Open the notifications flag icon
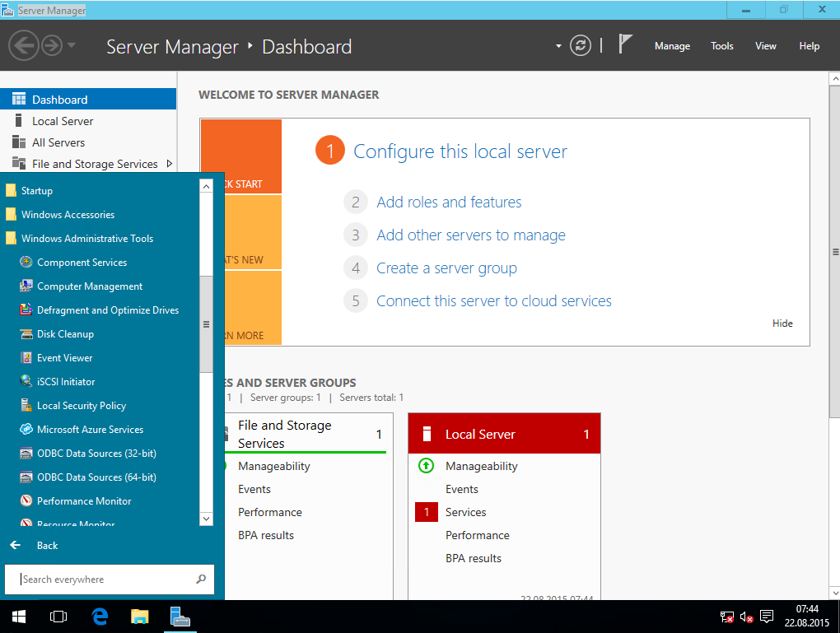This screenshot has width=840, height=633. pyautogui.click(x=625, y=45)
